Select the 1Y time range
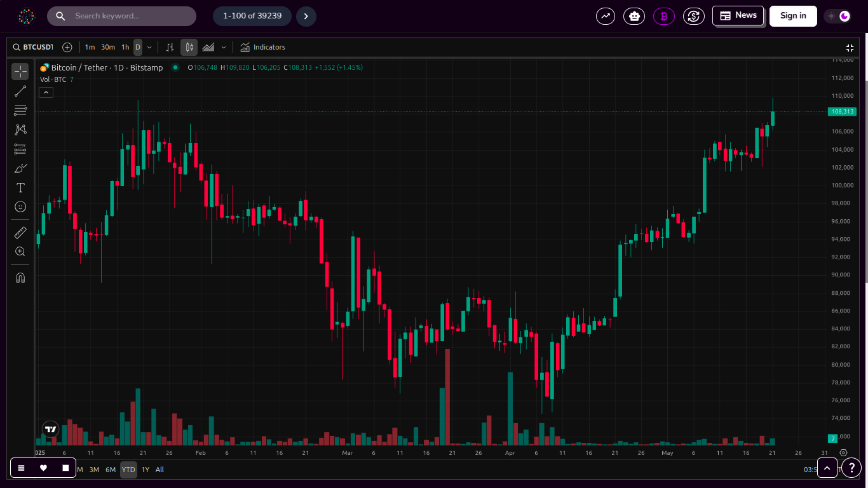The image size is (868, 488). (146, 470)
